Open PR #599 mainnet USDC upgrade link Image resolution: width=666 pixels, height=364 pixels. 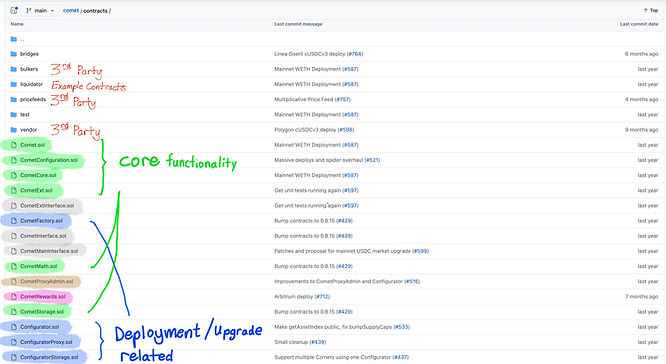(x=420, y=251)
